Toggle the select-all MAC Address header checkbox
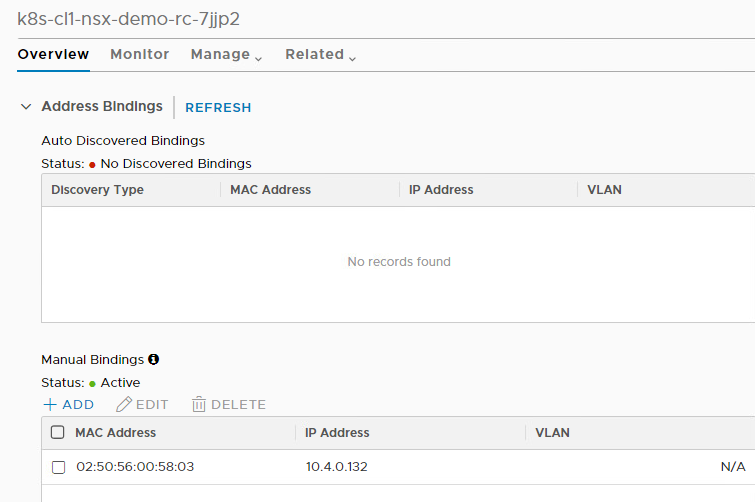The width and height of the screenshot is (755, 502). tap(58, 433)
